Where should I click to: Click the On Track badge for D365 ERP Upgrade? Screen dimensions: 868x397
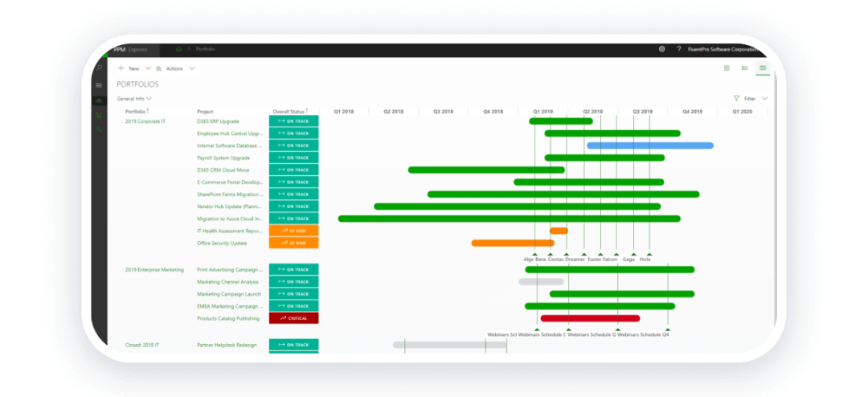tap(294, 121)
